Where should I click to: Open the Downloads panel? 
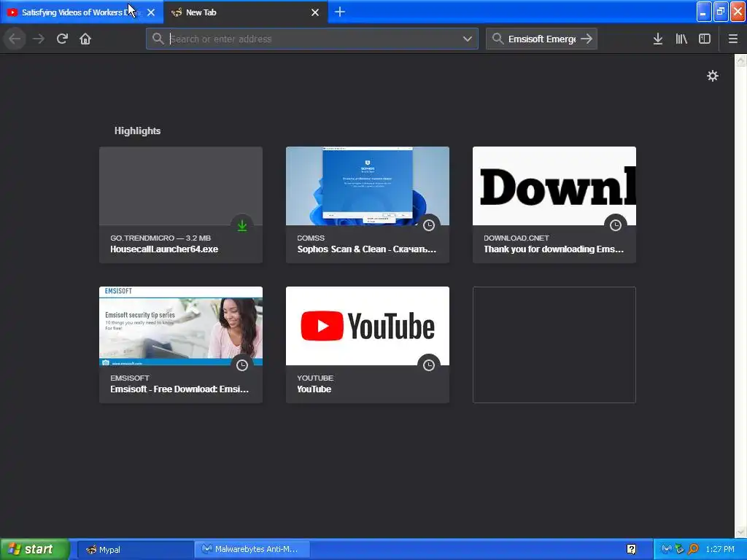tap(658, 39)
